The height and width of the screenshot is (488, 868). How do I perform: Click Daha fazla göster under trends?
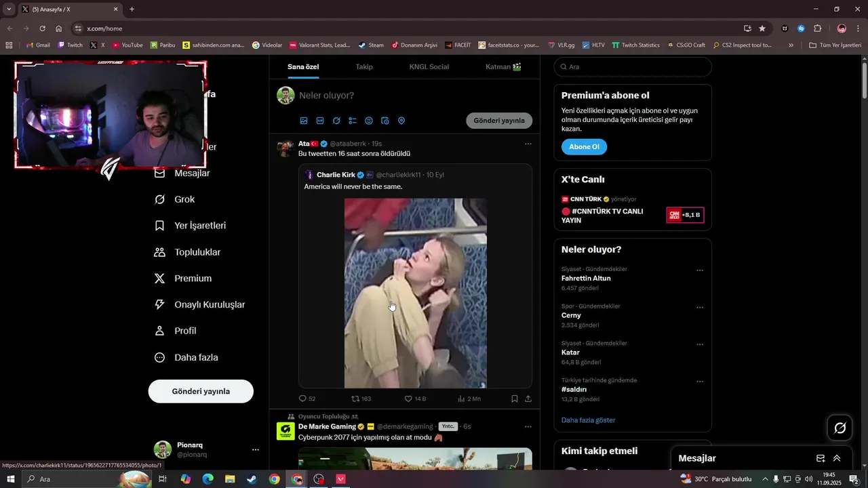click(589, 420)
